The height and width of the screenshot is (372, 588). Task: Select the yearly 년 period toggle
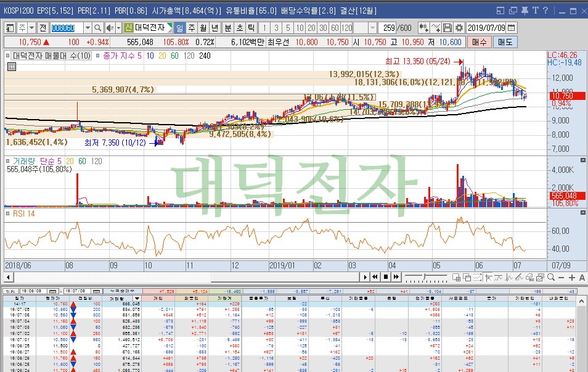[215, 28]
